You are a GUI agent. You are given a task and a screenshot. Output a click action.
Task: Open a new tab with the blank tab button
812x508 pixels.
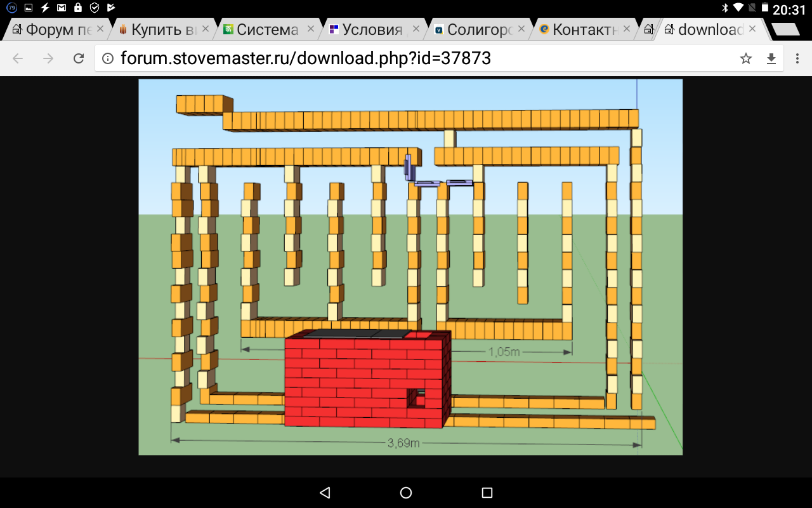pos(785,29)
